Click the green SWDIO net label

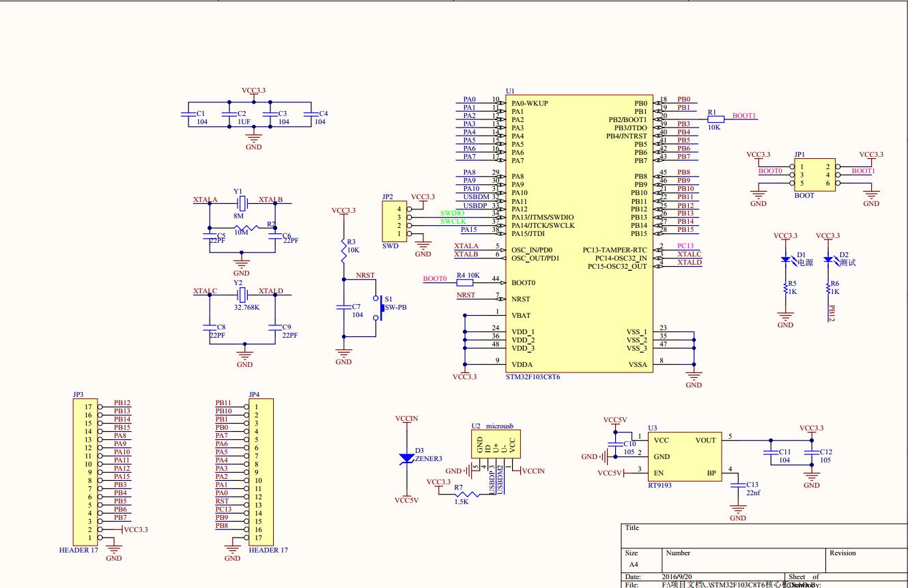point(452,214)
